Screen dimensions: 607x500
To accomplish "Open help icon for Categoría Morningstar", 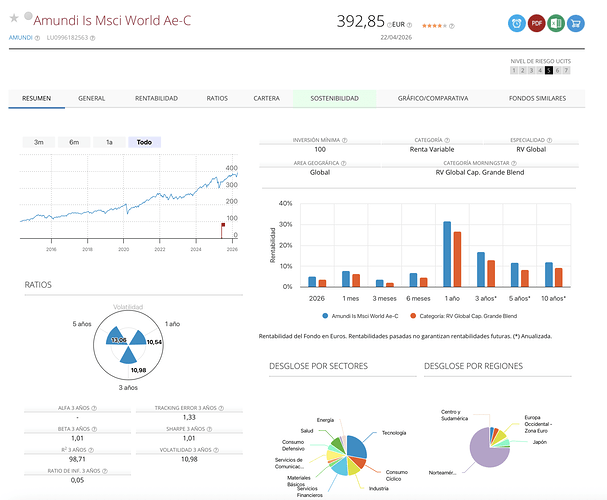I will 514,163.
